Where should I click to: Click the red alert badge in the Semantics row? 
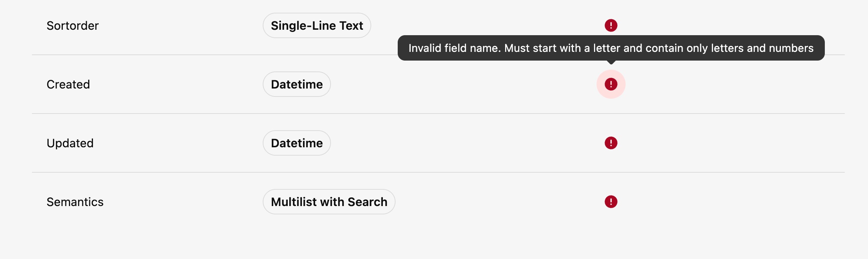point(611,202)
